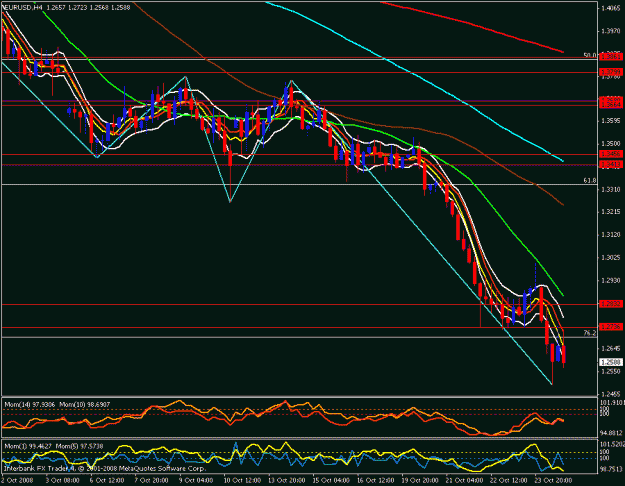Click the 1.2588 current price tag
The image size is (625, 486).
[611, 362]
